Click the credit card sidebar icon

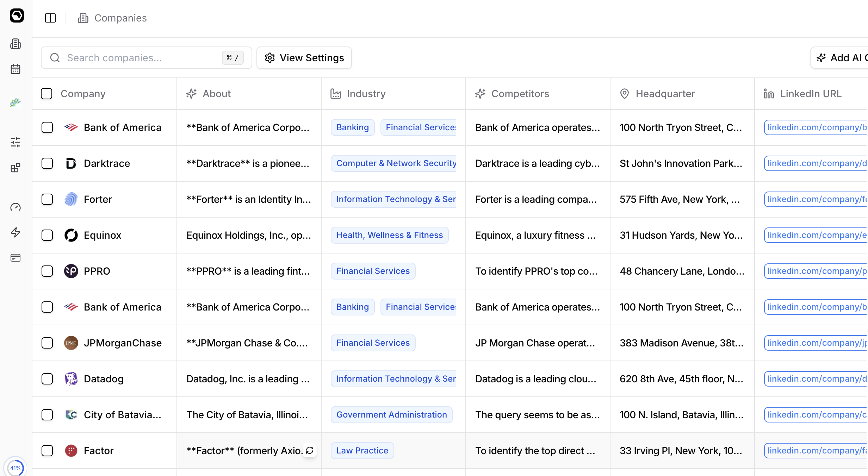pyautogui.click(x=15, y=258)
